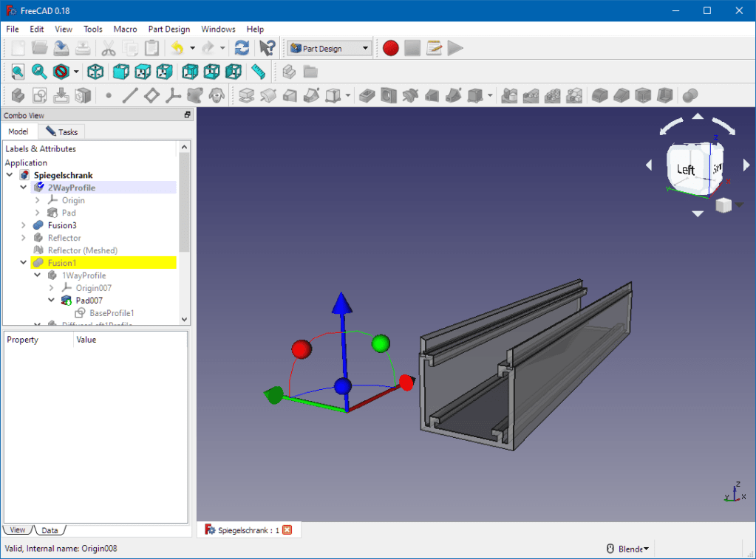Open the Blender navigation style dropdown

(627, 549)
